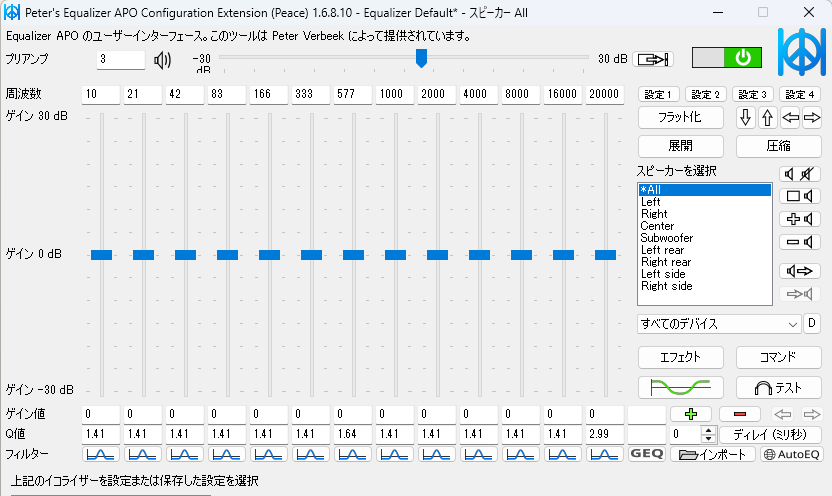Select Right rear in speaker list
832x496 pixels.
coord(704,262)
